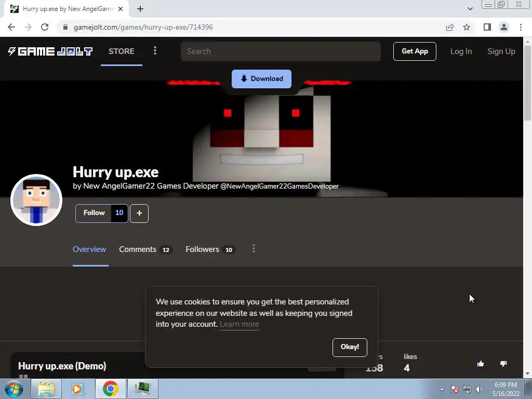Click the gamejolt.com URL in address bar
This screenshot has height=399, width=532.
pyautogui.click(x=143, y=27)
